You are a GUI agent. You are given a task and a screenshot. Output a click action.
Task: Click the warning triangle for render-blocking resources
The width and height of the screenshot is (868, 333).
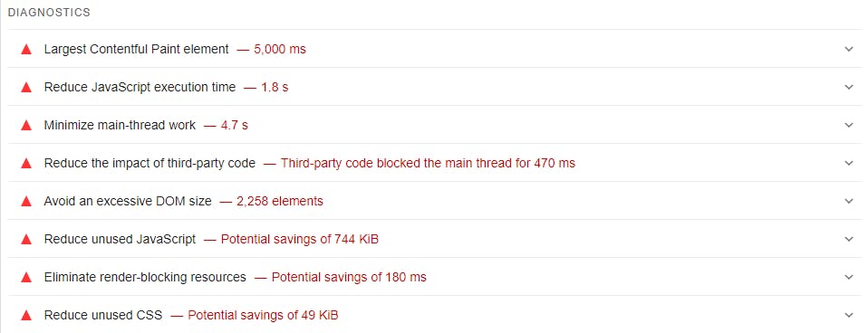26,277
